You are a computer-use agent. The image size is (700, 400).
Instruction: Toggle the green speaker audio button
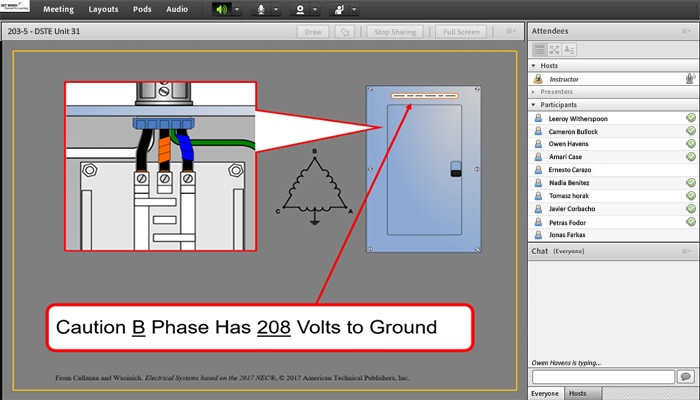[221, 9]
